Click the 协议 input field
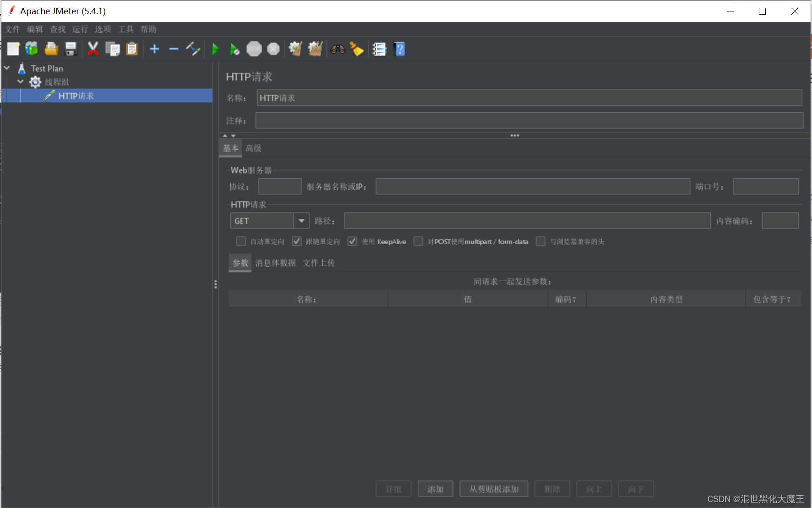The width and height of the screenshot is (812, 508). [x=280, y=186]
